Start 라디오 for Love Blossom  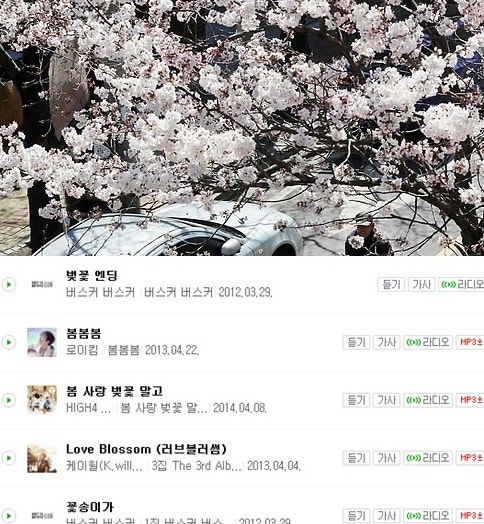click(428, 458)
